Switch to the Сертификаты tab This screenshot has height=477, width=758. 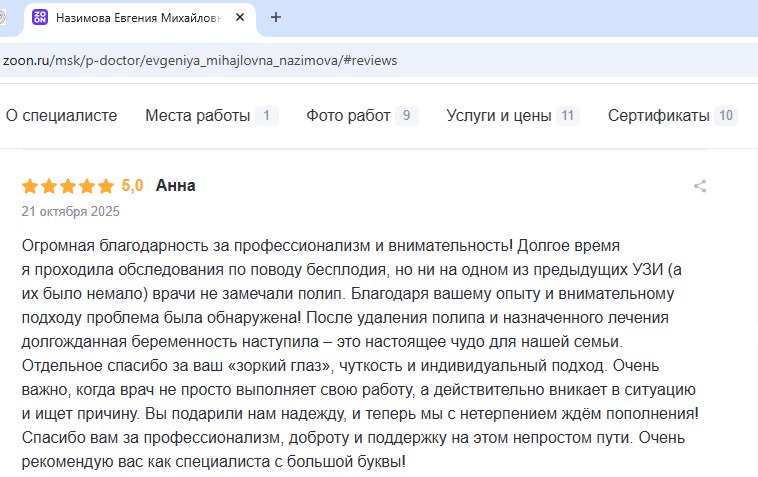[659, 115]
